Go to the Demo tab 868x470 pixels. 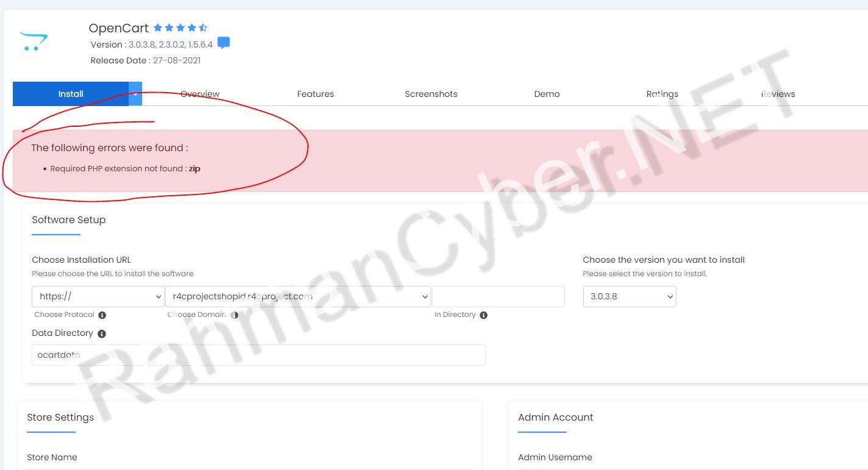point(547,94)
